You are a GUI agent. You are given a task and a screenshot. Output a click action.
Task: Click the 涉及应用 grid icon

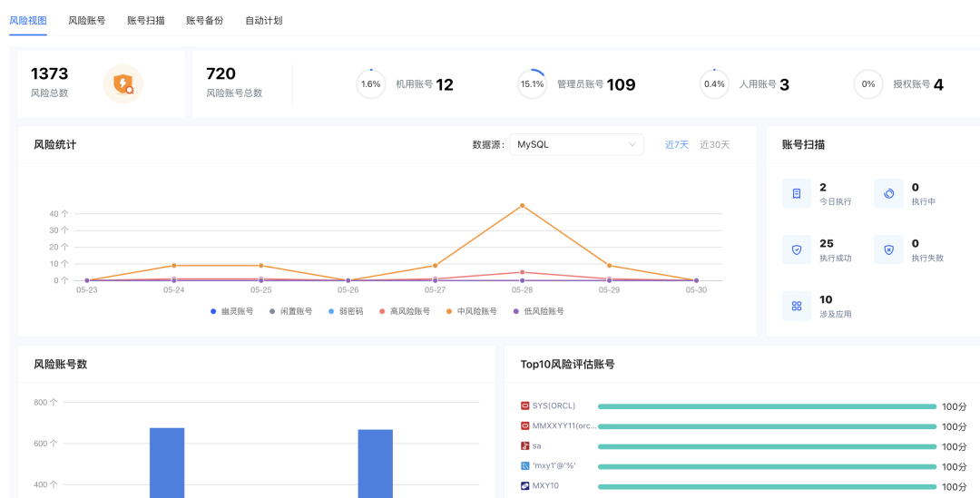(x=797, y=307)
